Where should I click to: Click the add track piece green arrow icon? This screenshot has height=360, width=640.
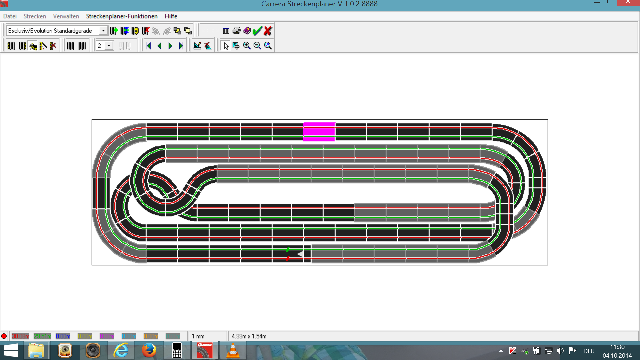tap(114, 31)
